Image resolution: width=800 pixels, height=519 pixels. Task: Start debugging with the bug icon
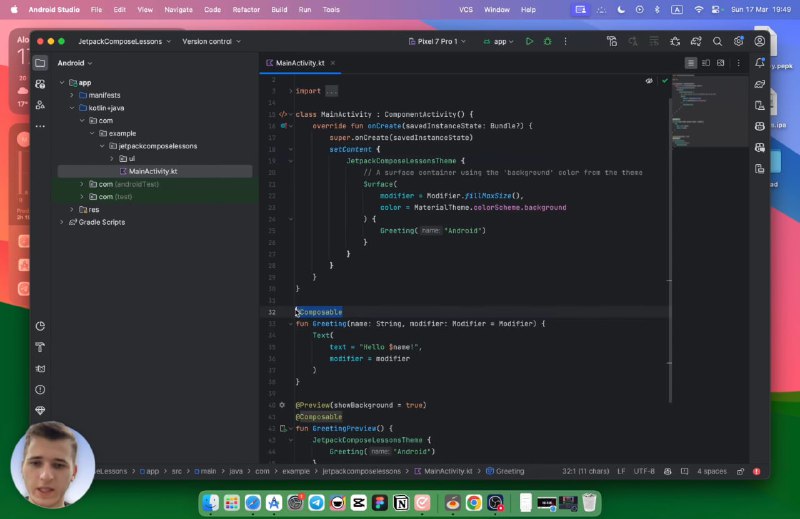pyautogui.click(x=547, y=41)
